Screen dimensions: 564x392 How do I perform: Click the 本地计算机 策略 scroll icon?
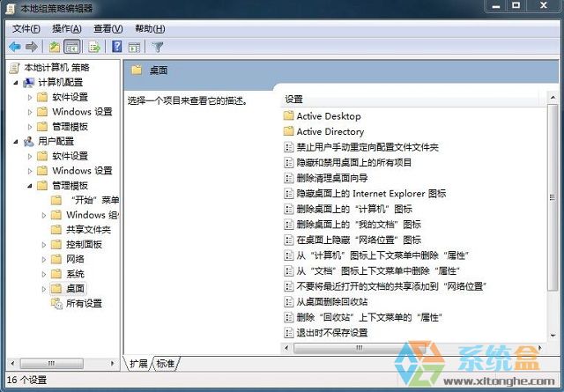click(x=15, y=68)
